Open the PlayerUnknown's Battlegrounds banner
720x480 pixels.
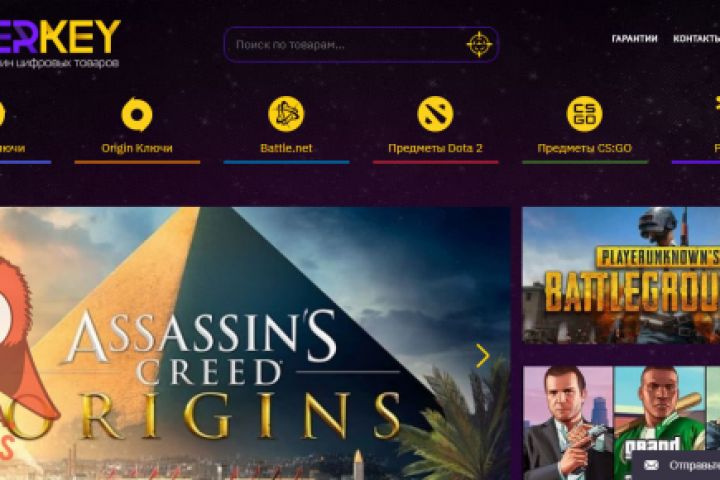click(621, 275)
